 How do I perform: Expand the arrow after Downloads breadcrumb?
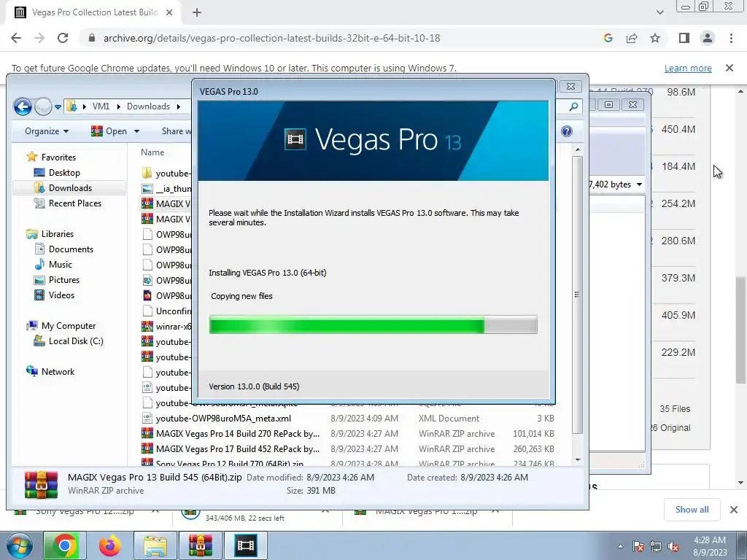[x=179, y=106]
